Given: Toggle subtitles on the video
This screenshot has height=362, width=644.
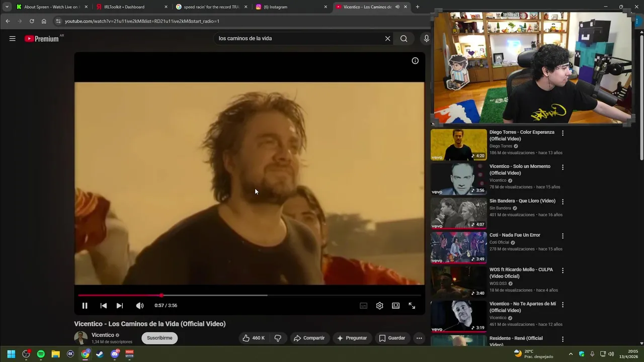Looking at the screenshot, I should (363, 306).
